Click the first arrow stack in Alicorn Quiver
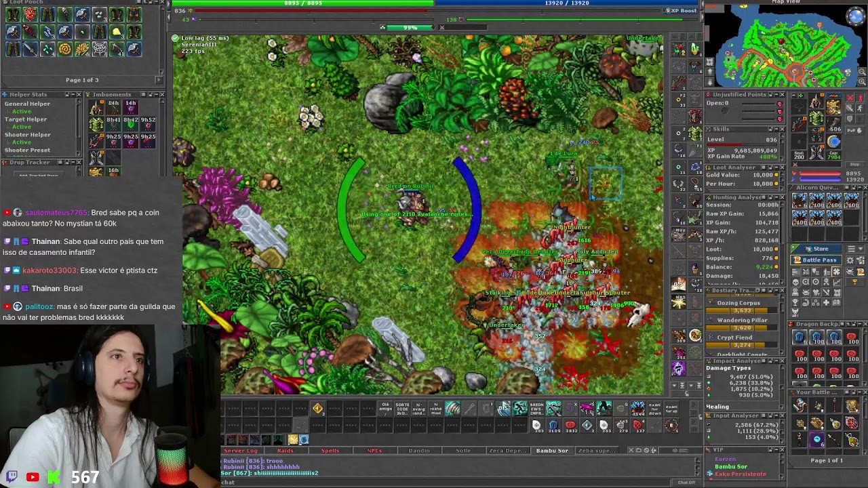Viewport: 868px width, 488px height. 800,201
